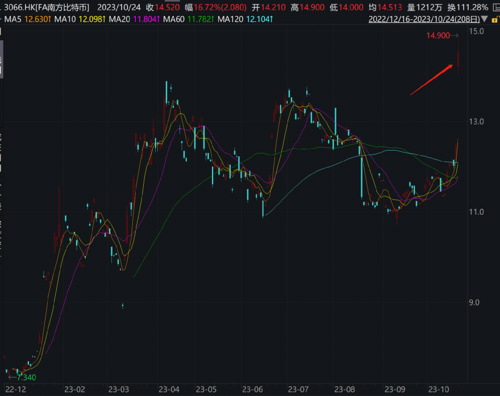Click the 23-03 date axis label
The image size is (500, 396).
pyautogui.click(x=119, y=389)
